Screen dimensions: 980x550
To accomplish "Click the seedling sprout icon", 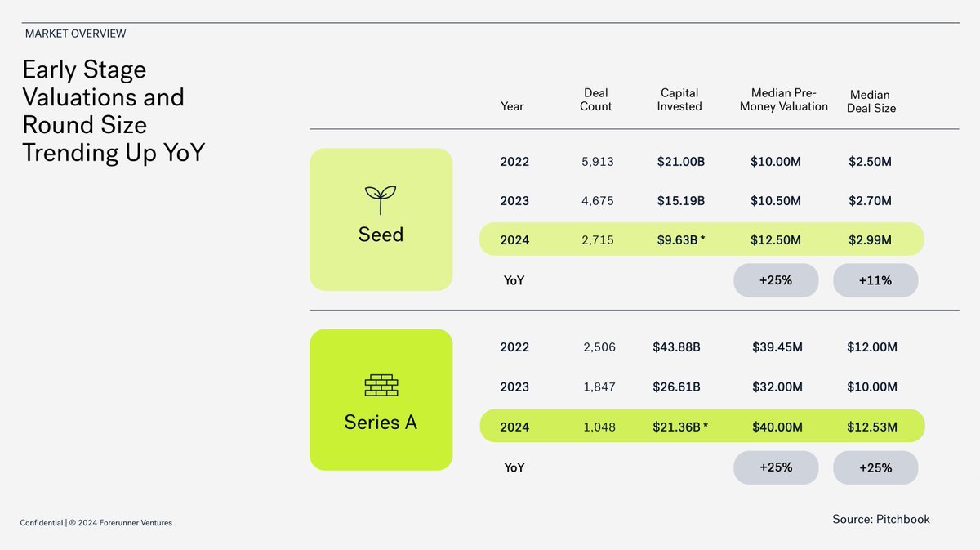I will pos(381,199).
